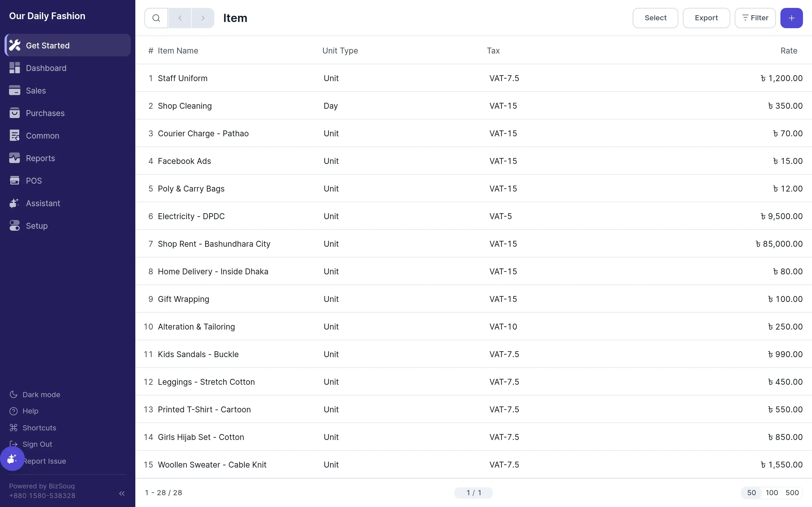The height and width of the screenshot is (507, 812).
Task: Open the Get Started menu item
Action: (68, 45)
